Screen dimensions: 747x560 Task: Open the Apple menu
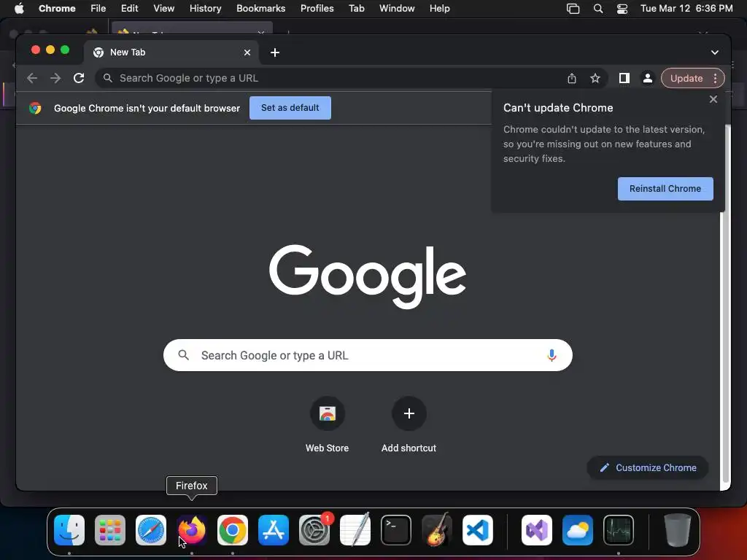[x=19, y=8]
